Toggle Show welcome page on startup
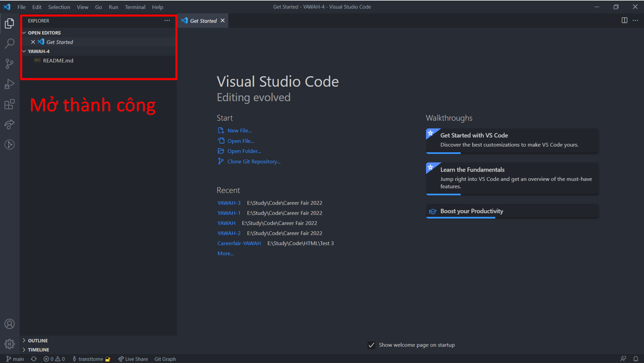644x363 pixels. [x=371, y=345]
